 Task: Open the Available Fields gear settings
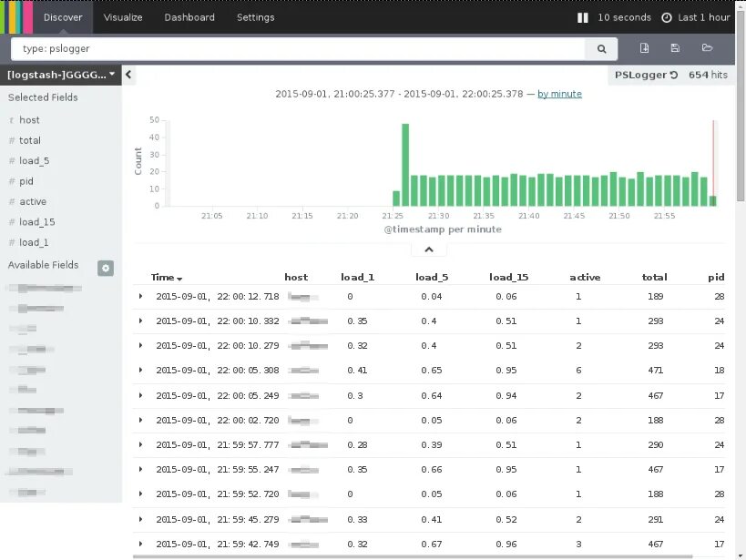click(x=106, y=269)
